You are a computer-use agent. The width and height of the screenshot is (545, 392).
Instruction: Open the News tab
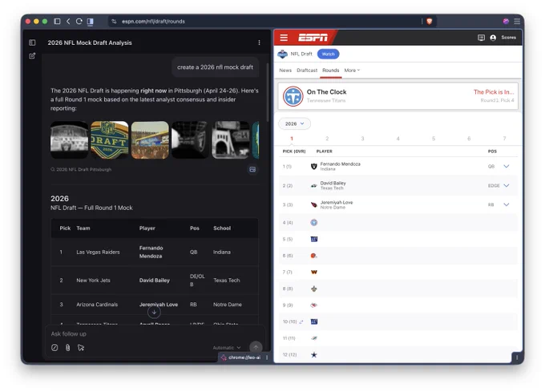point(285,71)
